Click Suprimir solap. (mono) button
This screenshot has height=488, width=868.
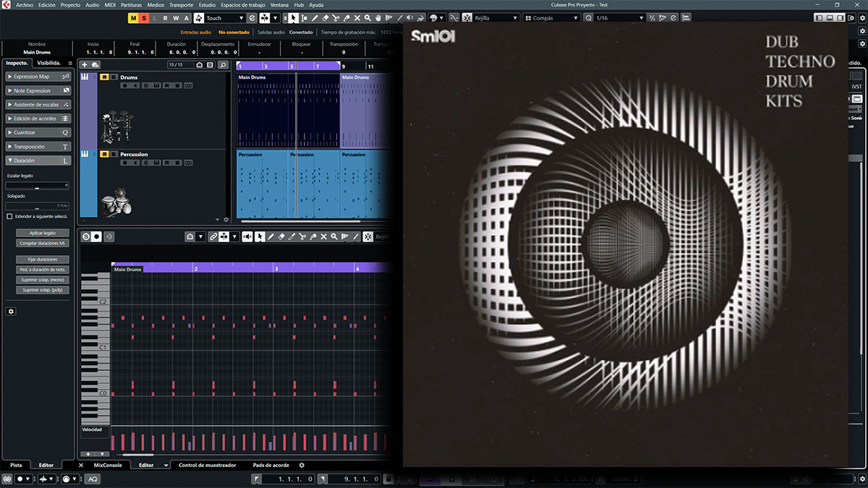point(43,280)
